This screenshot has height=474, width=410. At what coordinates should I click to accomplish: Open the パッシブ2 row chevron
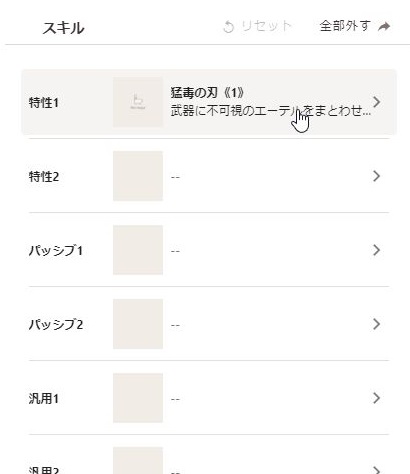coord(376,324)
